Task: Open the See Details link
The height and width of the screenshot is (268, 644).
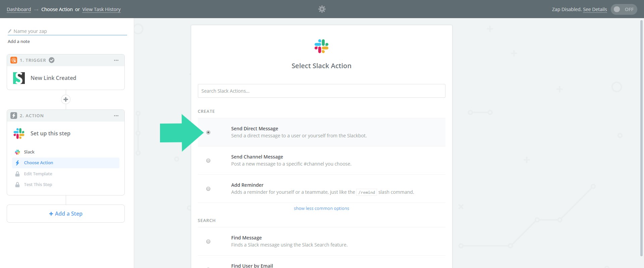Action: click(x=595, y=9)
